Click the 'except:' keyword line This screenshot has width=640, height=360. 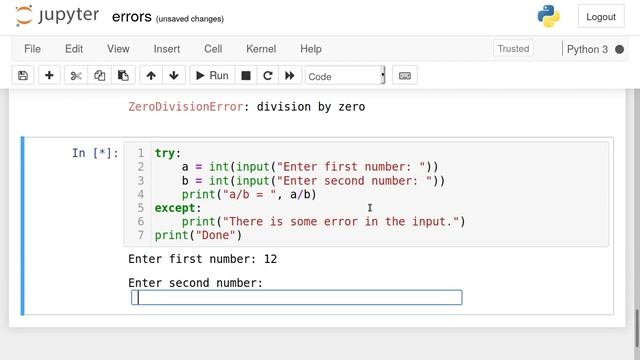pyautogui.click(x=178, y=208)
